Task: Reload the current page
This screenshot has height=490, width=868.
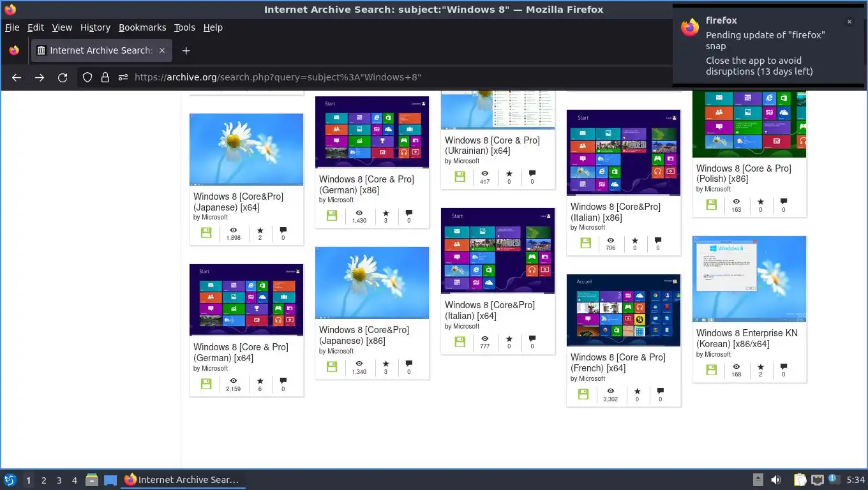Action: tap(63, 77)
